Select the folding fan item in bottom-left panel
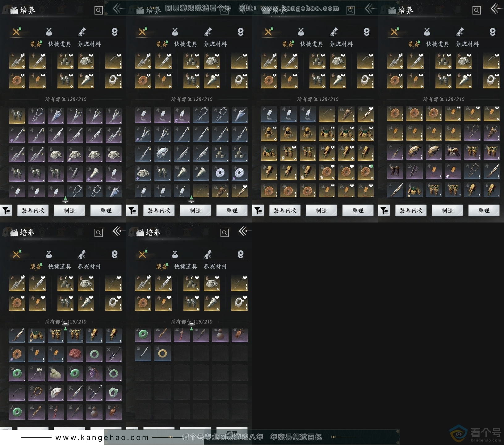This screenshot has height=445, width=504. coord(56,392)
